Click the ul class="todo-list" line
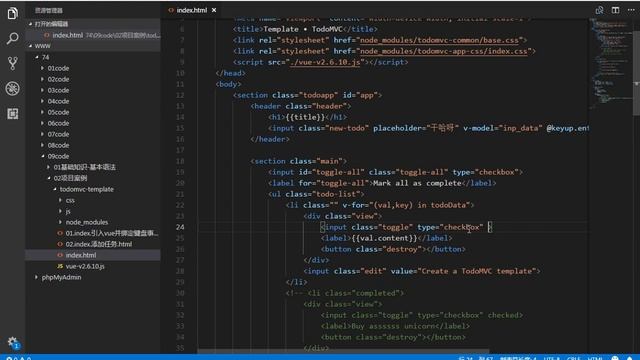This screenshot has width=640, height=360. (x=316, y=194)
